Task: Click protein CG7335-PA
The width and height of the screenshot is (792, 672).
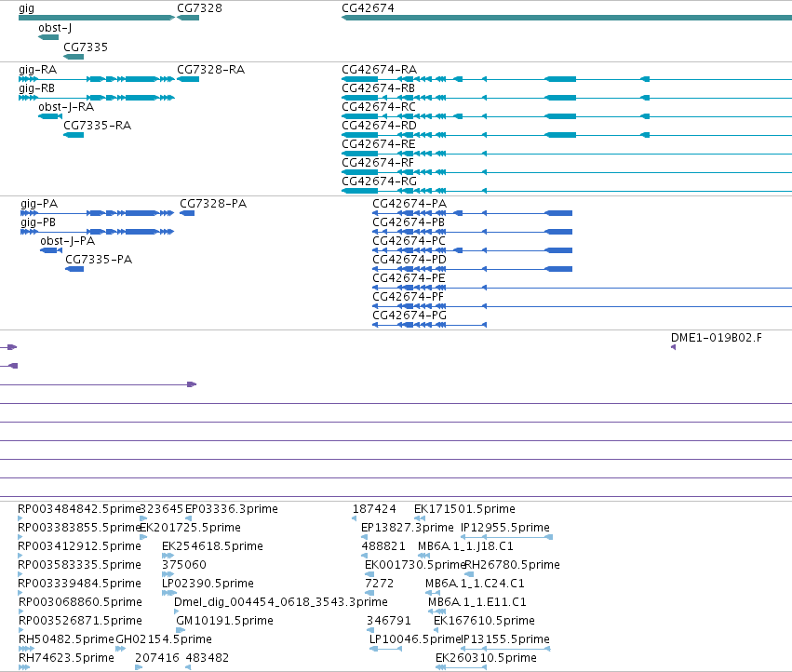Action: click(x=99, y=259)
